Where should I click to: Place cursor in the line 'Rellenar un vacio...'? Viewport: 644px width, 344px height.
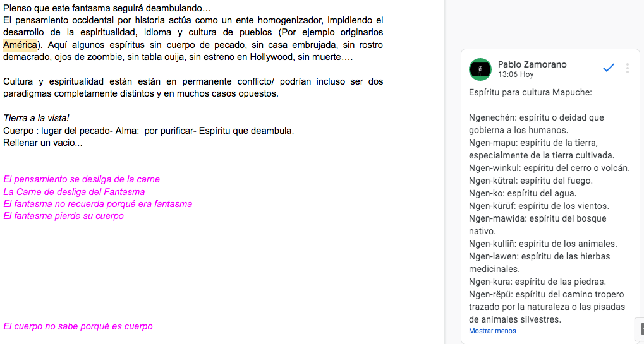pyautogui.click(x=42, y=143)
